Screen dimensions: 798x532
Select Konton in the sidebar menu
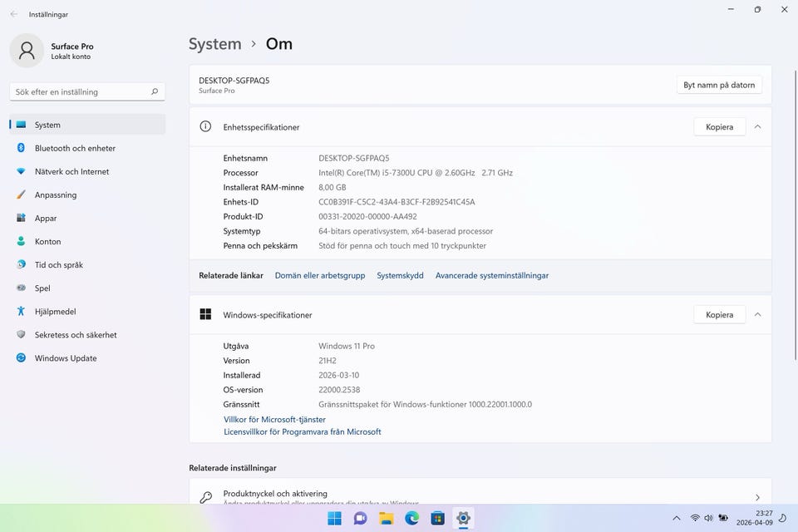47,241
